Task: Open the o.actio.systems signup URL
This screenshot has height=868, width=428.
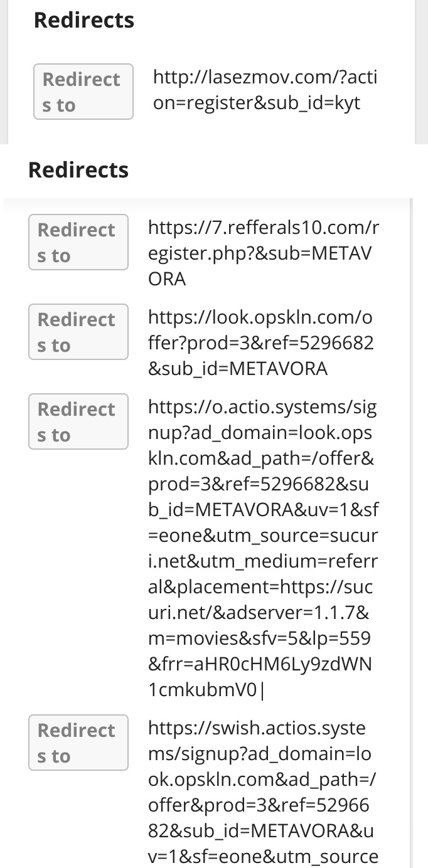Action: click(x=264, y=548)
